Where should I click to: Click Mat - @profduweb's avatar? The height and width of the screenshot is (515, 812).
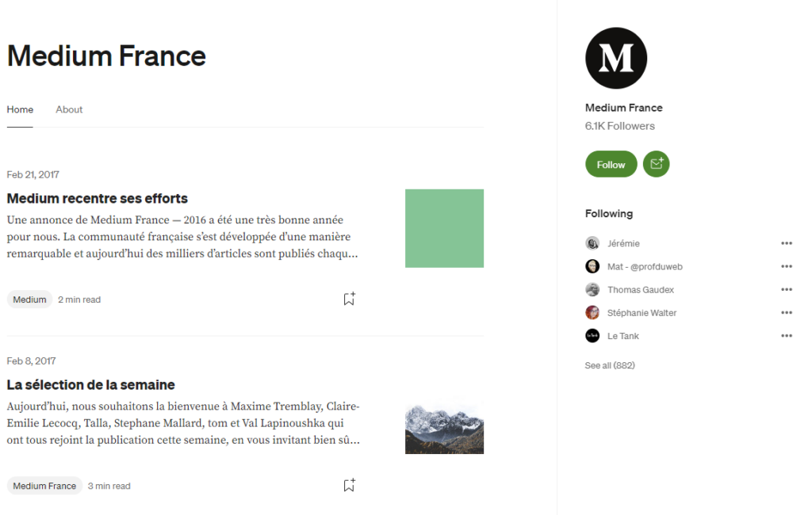[x=592, y=266]
